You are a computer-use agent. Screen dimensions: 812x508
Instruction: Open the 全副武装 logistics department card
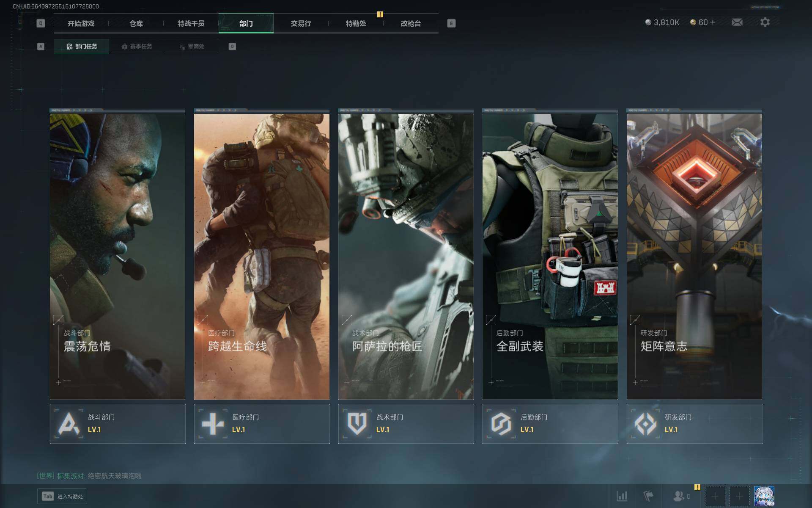tap(550, 254)
